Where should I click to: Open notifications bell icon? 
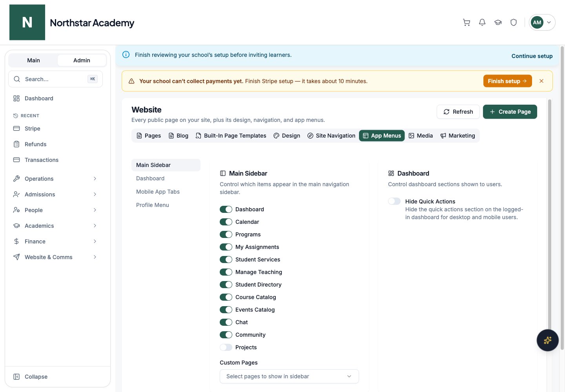tap(482, 22)
